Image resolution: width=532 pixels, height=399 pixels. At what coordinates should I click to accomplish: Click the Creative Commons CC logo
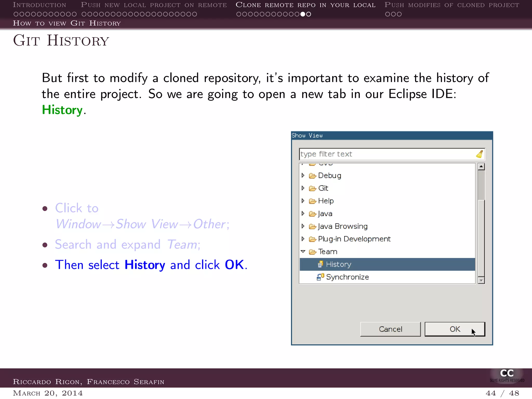tap(507, 375)
